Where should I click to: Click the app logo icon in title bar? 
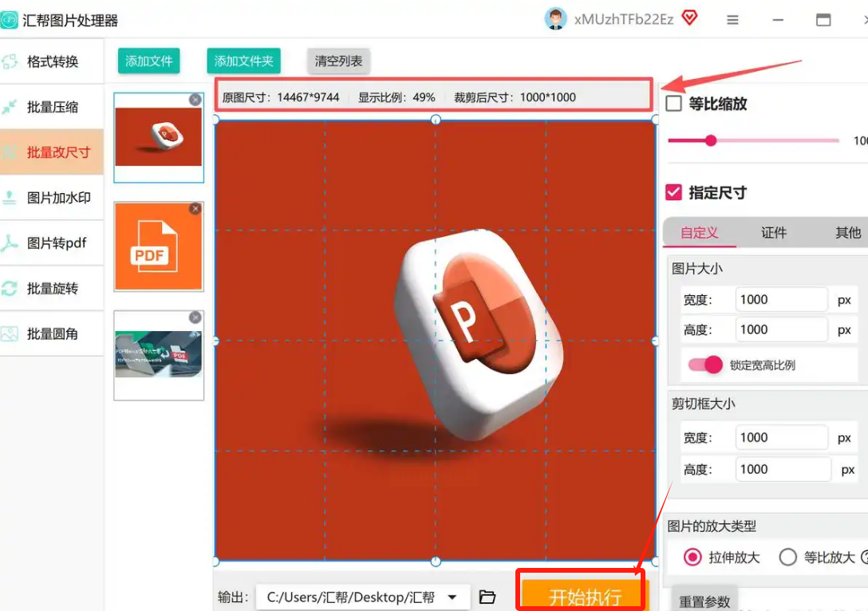[9, 20]
